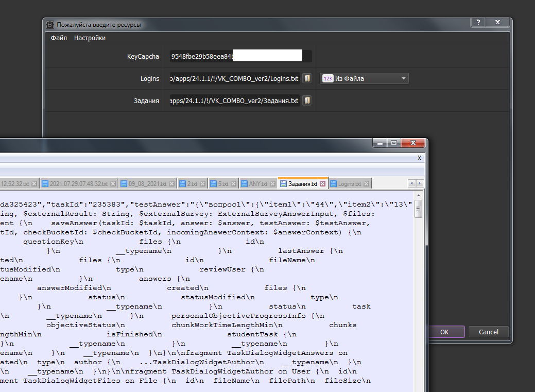This screenshot has height=392, width=535.
Task: Click 'personalObjectiveProgressInfo' in the editor text
Action: (x=238, y=316)
